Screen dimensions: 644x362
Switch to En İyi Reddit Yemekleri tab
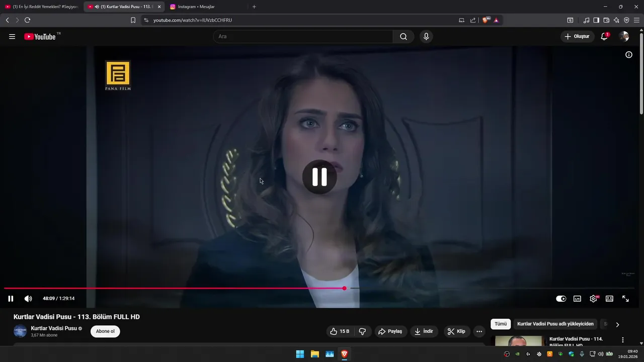[x=41, y=7]
